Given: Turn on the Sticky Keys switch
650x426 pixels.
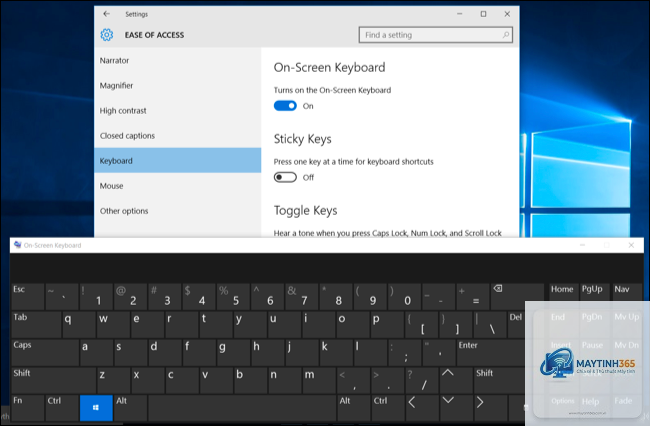Looking at the screenshot, I should [x=285, y=177].
